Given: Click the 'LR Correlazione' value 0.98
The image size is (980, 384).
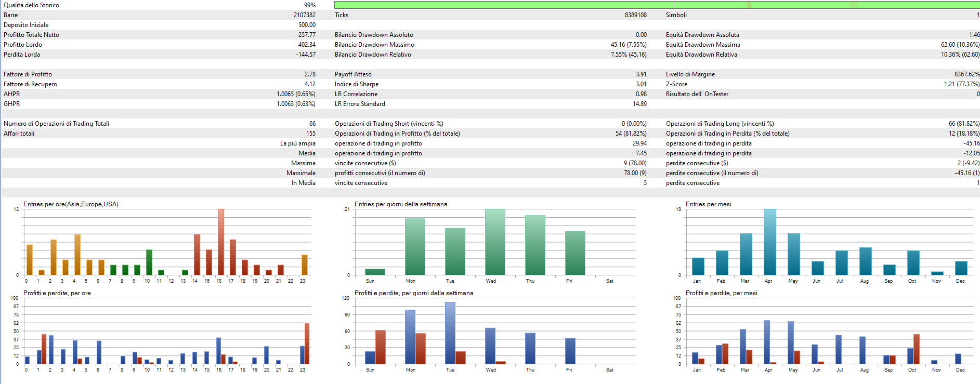Looking at the screenshot, I should [x=641, y=94].
